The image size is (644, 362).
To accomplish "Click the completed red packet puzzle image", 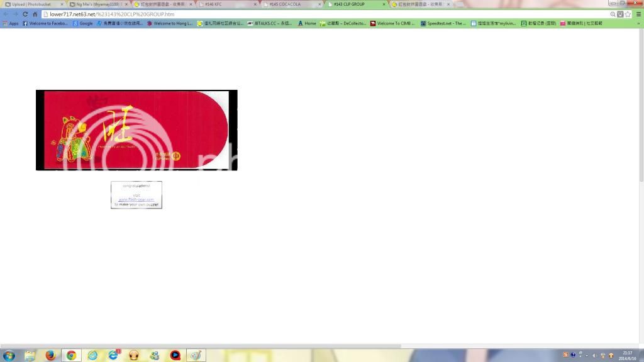I will (136, 130).
